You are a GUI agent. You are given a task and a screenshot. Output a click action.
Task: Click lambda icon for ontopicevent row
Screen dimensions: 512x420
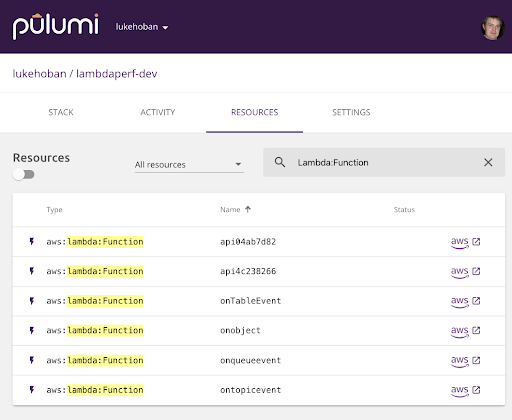(32, 390)
